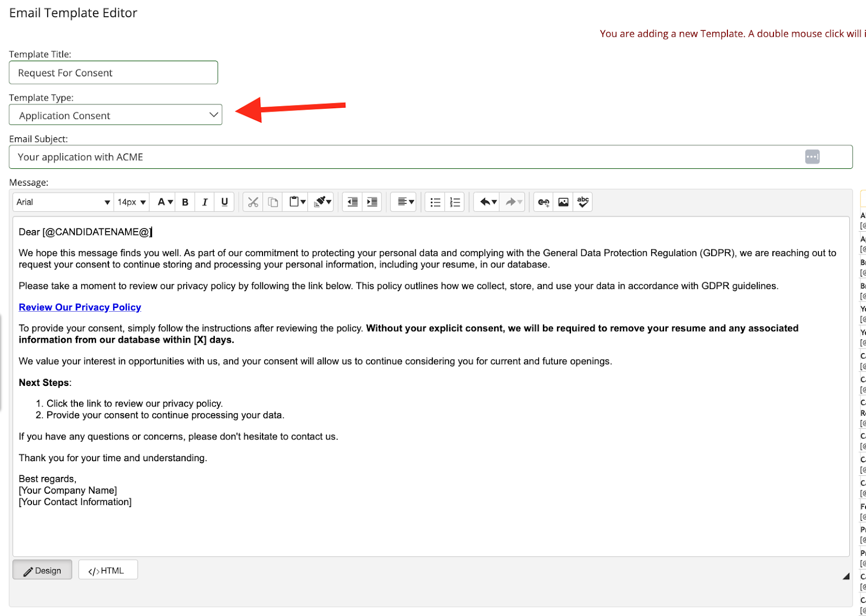This screenshot has height=616, width=866.
Task: Click the Copy icon in the toolbar
Action: [273, 202]
